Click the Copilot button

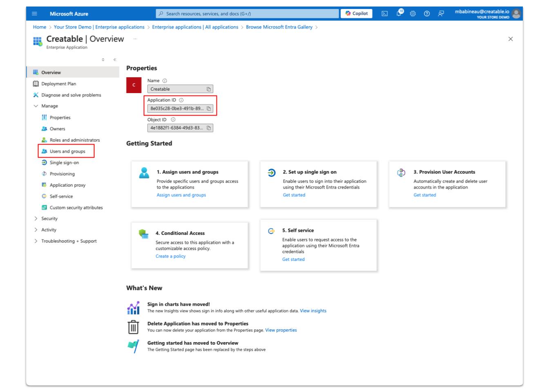point(356,13)
